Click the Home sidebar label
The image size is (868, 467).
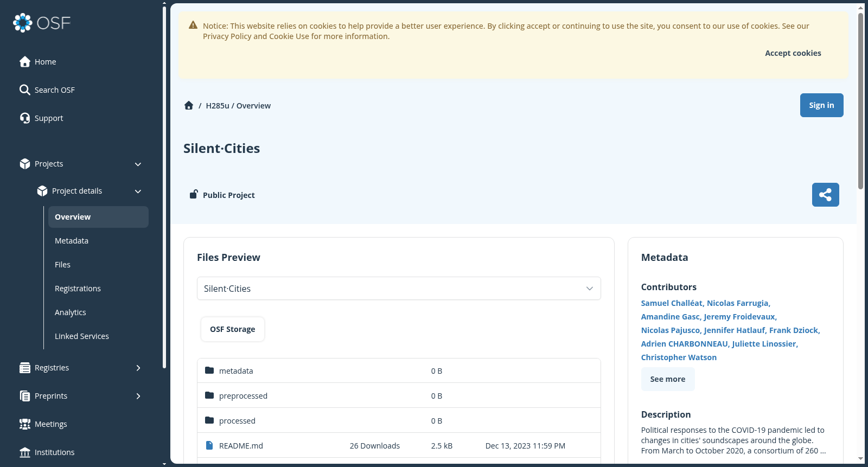tap(46, 62)
